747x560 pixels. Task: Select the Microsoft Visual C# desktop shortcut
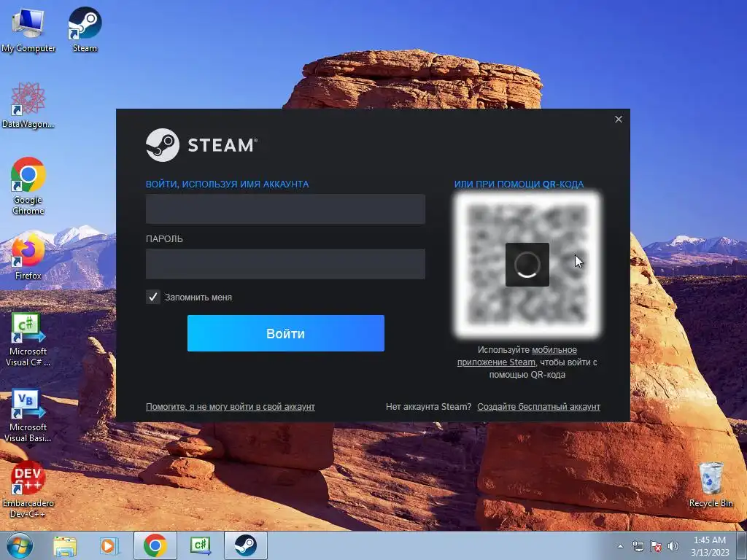click(28, 340)
